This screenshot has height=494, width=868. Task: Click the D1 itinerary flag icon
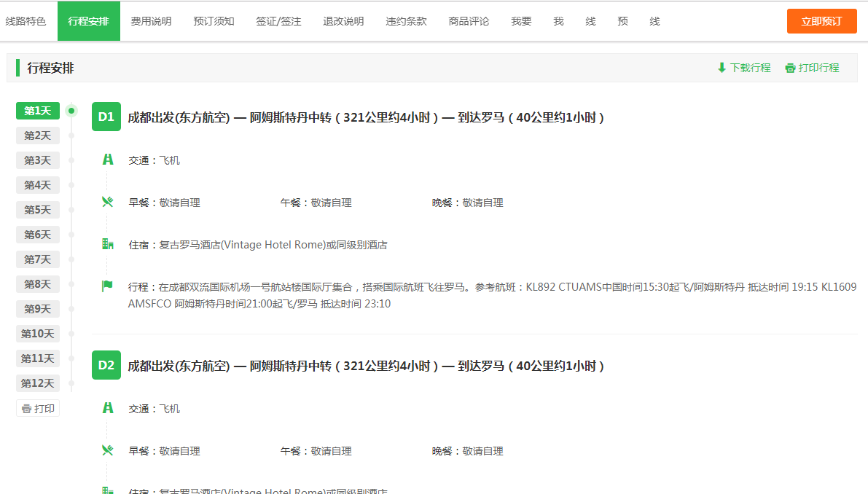[108, 286]
